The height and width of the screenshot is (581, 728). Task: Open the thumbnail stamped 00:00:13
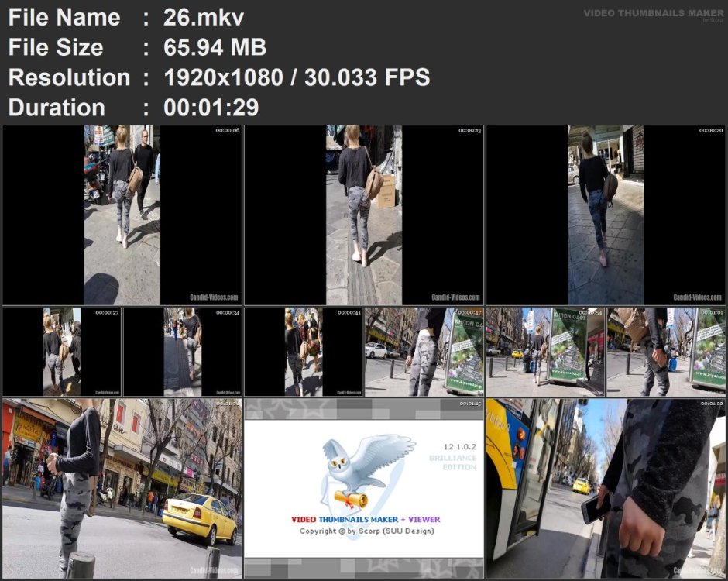[364, 215]
